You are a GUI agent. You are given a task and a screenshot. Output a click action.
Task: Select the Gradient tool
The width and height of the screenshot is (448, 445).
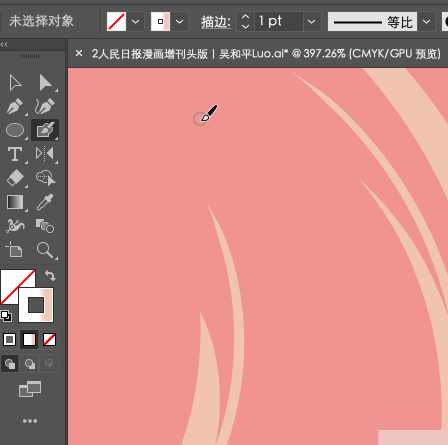point(15,202)
